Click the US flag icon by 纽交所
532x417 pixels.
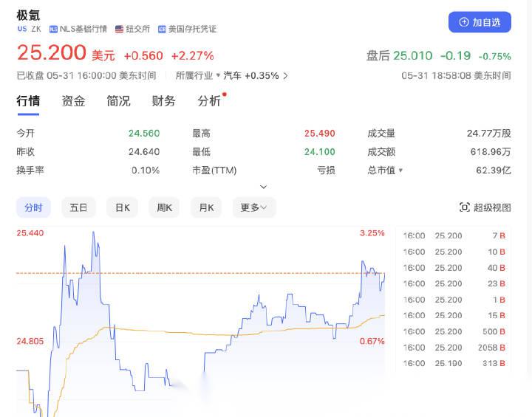tap(119, 30)
